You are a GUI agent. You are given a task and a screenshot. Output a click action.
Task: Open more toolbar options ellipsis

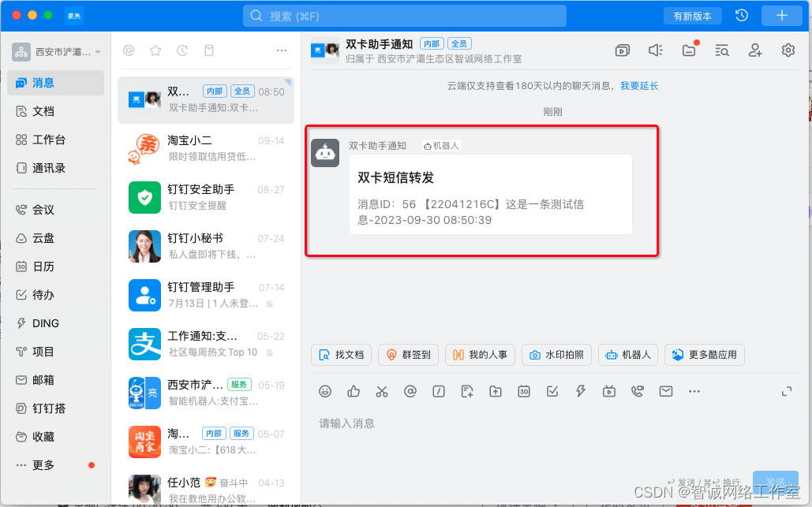coord(694,392)
